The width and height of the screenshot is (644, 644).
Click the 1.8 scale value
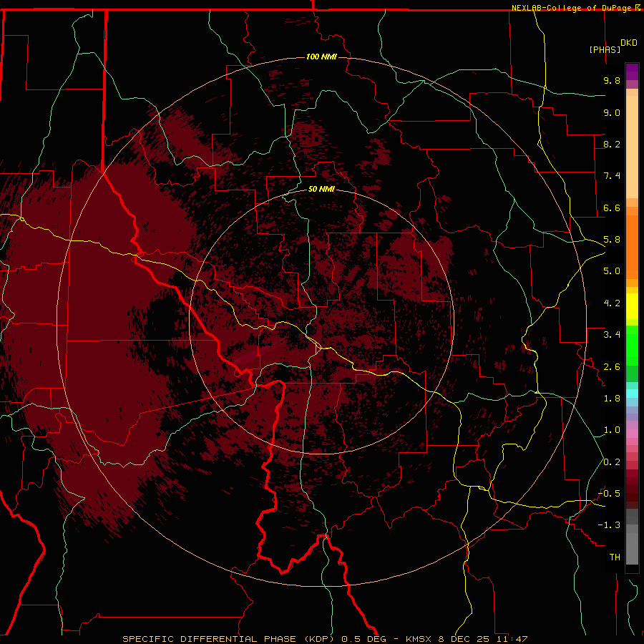point(612,399)
